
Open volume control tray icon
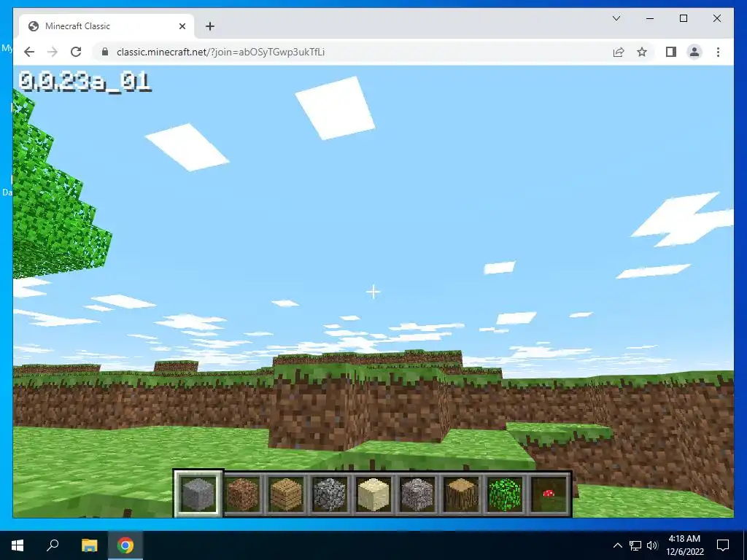pos(652,545)
